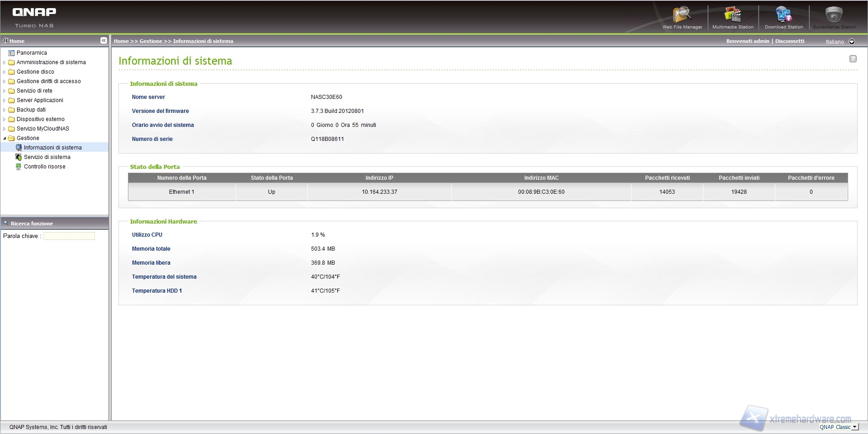Image resolution: width=868 pixels, height=434 pixels.
Task: Open Download Station icon
Action: tap(783, 15)
